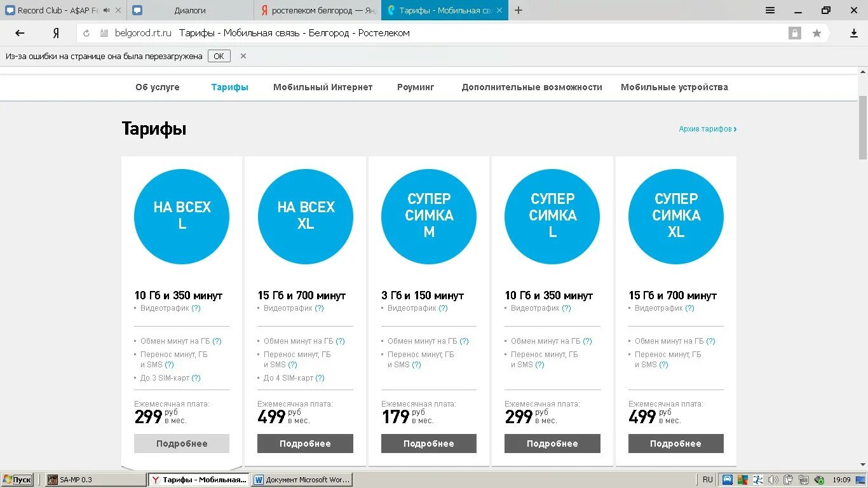Viewport: 868px width, 488px height.
Task: Open Мобильные устройства section
Action: (x=674, y=87)
